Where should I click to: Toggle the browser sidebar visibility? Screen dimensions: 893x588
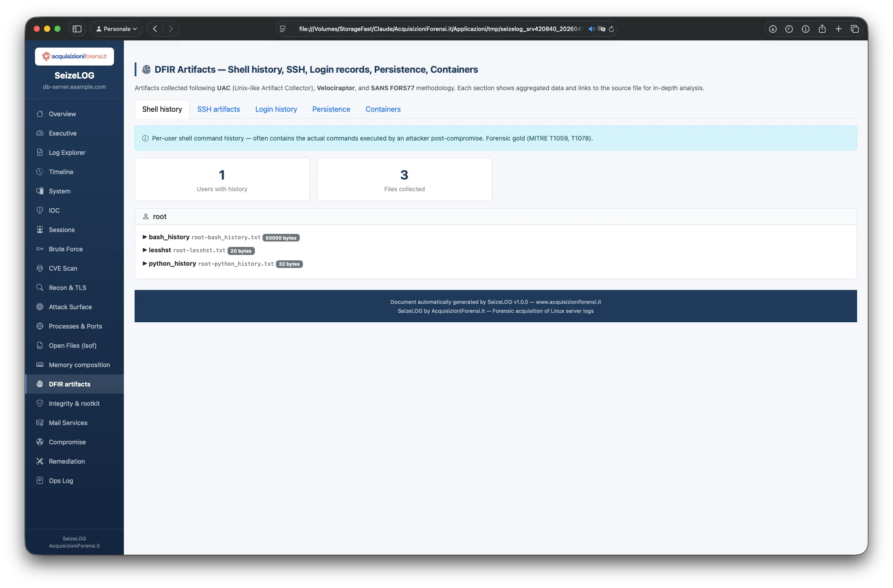[77, 28]
